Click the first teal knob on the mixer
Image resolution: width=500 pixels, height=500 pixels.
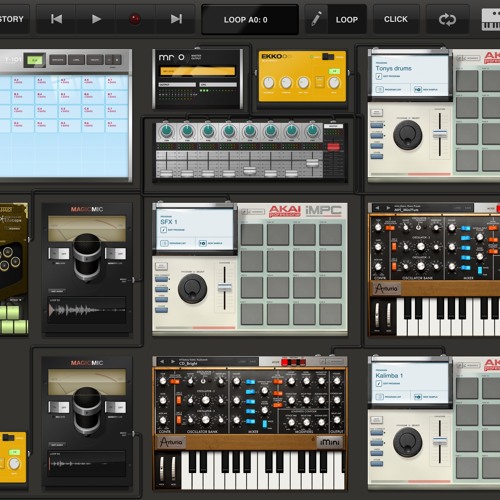(166, 131)
